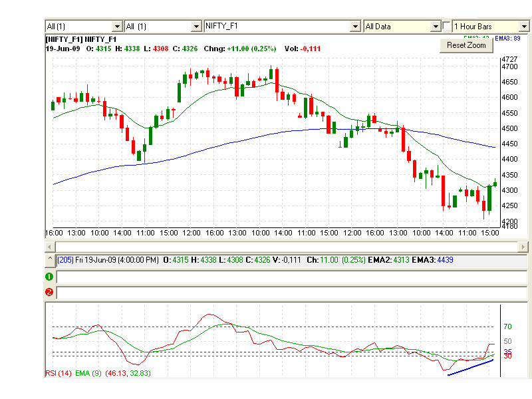532x399 pixels.
Task: Click the left scroll arrow under the chart
Action: click(49, 247)
